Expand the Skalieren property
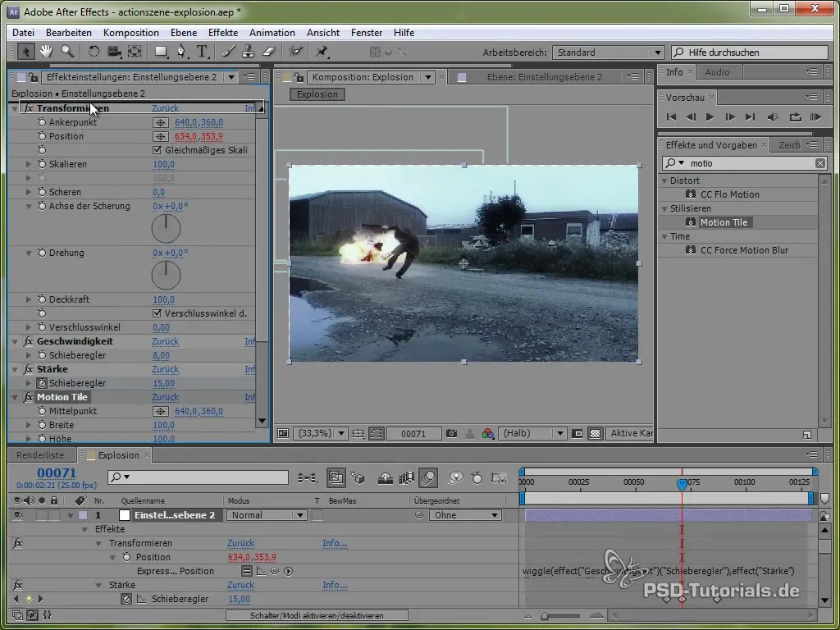The image size is (840, 630). [x=29, y=164]
